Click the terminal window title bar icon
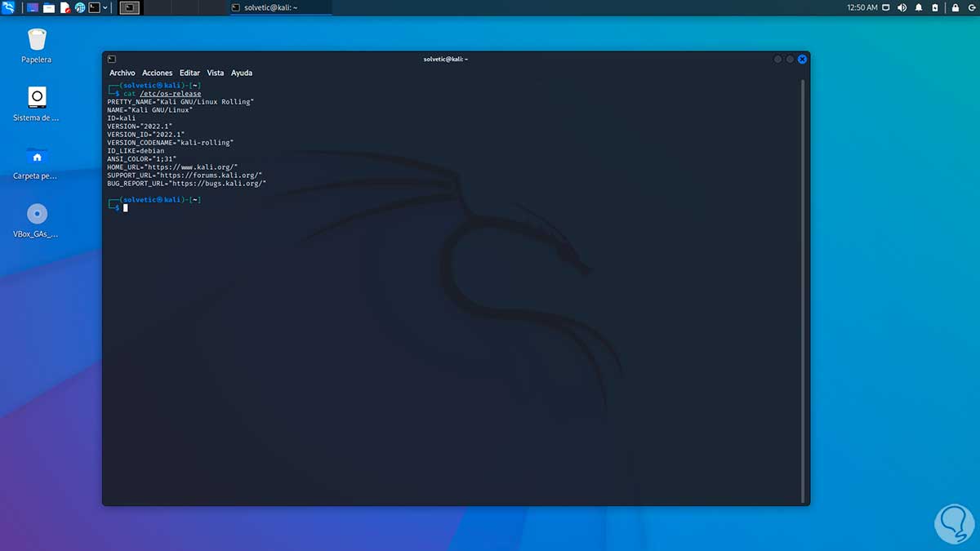The image size is (980, 551). tap(112, 59)
